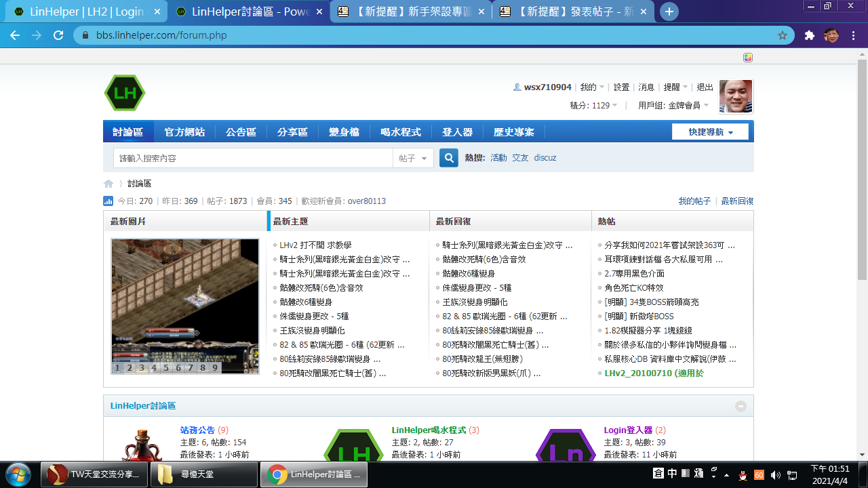Open the 最新回復 link on the right
Image resolution: width=868 pixels, height=488 pixels.
(737, 201)
